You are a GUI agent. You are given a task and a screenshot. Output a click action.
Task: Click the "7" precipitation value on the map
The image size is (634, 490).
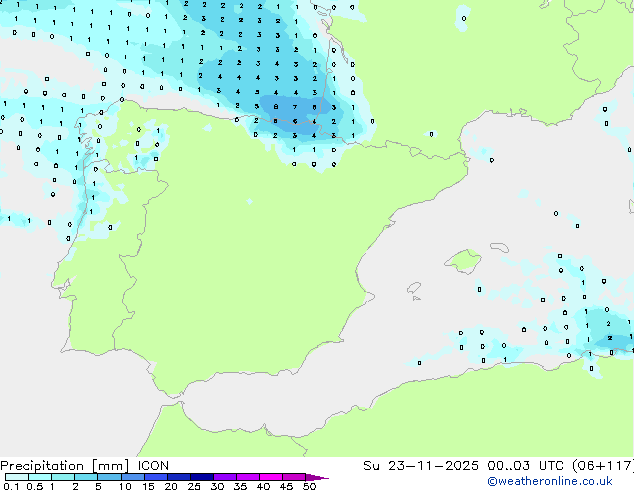295,107
